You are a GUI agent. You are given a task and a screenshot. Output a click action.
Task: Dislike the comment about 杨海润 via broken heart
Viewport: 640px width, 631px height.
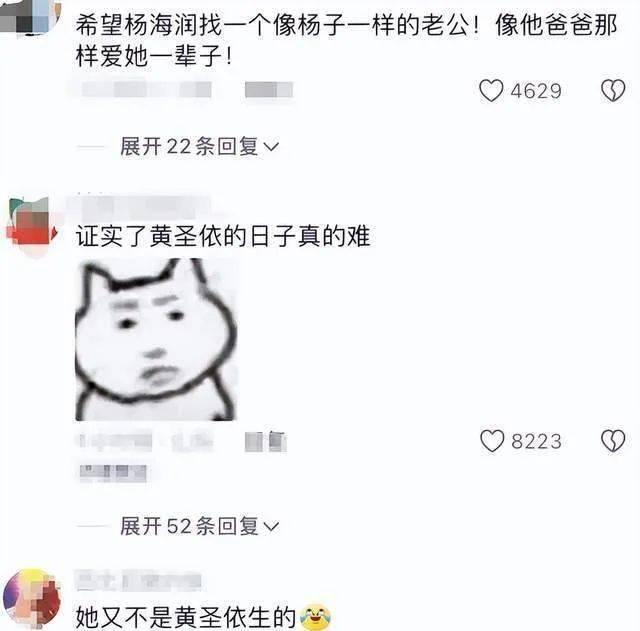[613, 90]
